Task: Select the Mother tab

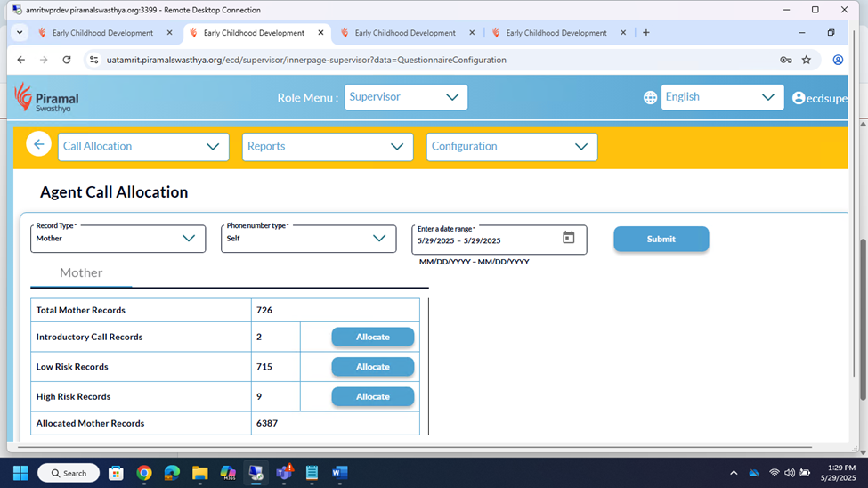Action: (81, 273)
